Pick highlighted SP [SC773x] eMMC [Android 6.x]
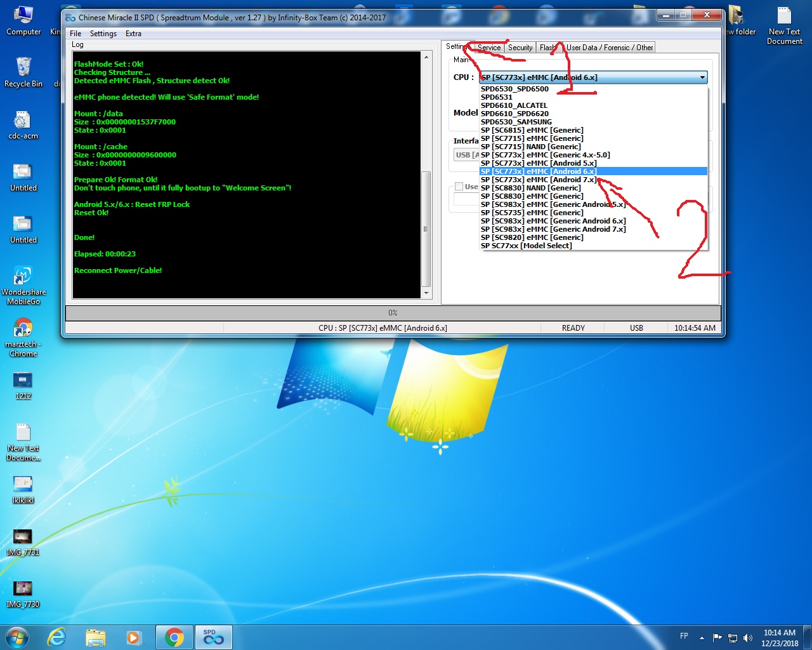This screenshot has width=812, height=650. pyautogui.click(x=593, y=171)
